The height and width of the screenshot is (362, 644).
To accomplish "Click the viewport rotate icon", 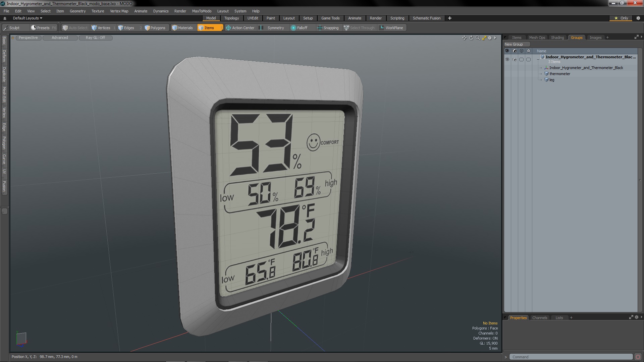I will 471,38.
